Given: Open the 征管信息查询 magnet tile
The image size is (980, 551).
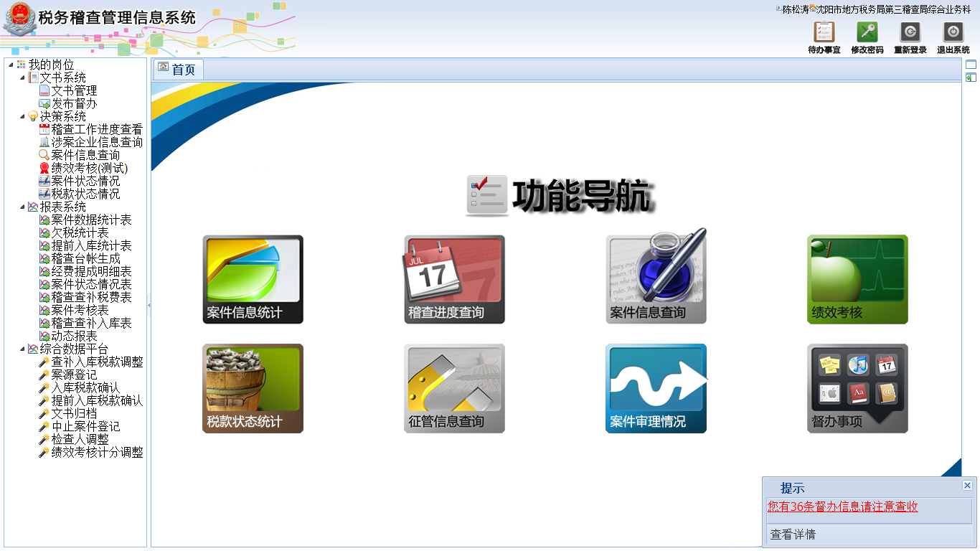Looking at the screenshot, I should point(454,388).
